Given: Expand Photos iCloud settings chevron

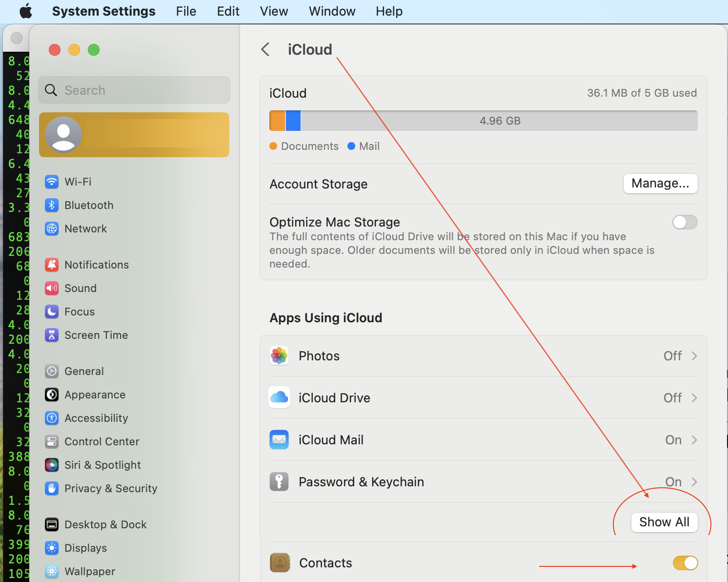Looking at the screenshot, I should tap(694, 356).
